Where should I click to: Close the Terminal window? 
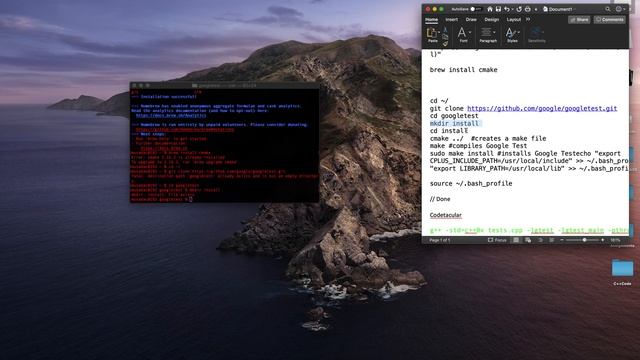pos(134,86)
